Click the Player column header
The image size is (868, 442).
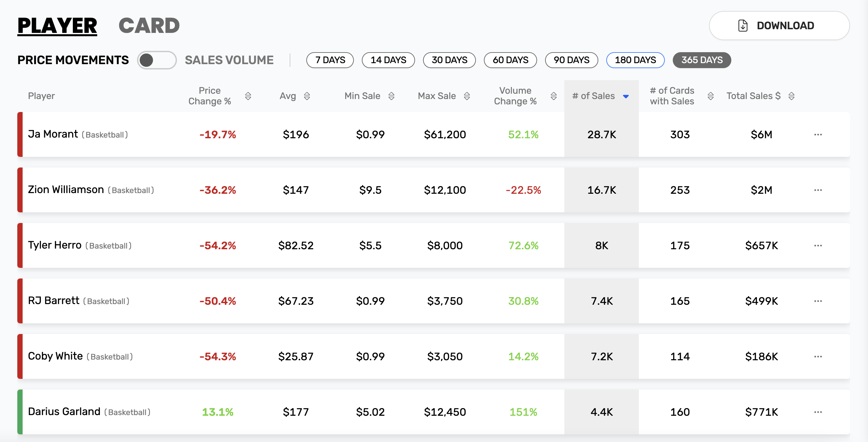[x=41, y=96]
